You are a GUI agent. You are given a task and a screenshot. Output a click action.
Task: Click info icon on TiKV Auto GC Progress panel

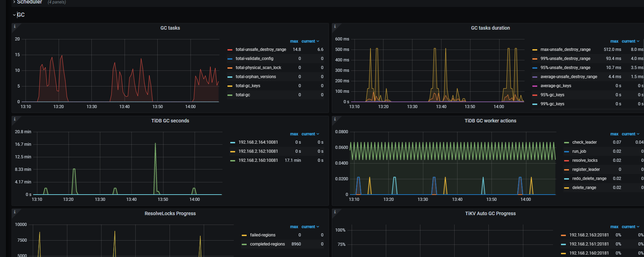click(335, 212)
